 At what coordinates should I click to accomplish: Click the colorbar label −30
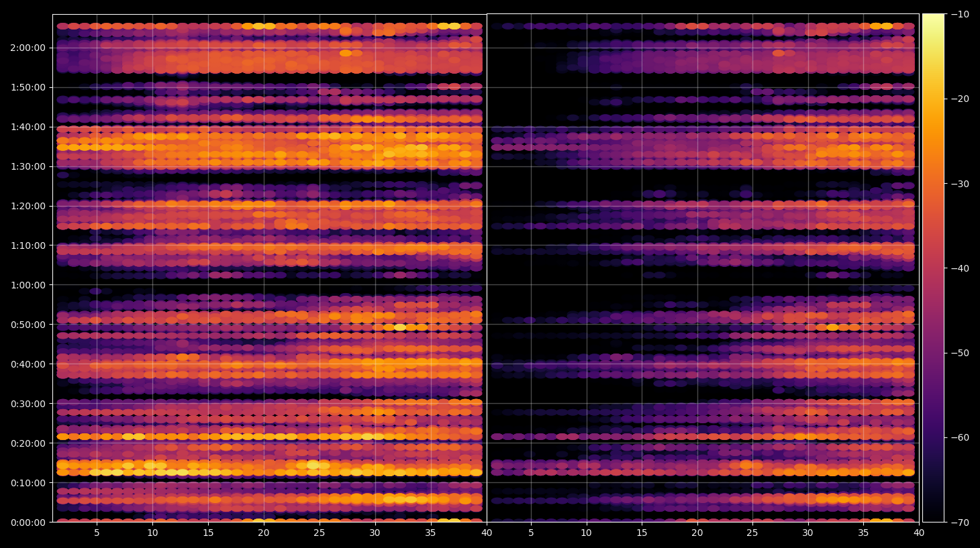tap(961, 184)
